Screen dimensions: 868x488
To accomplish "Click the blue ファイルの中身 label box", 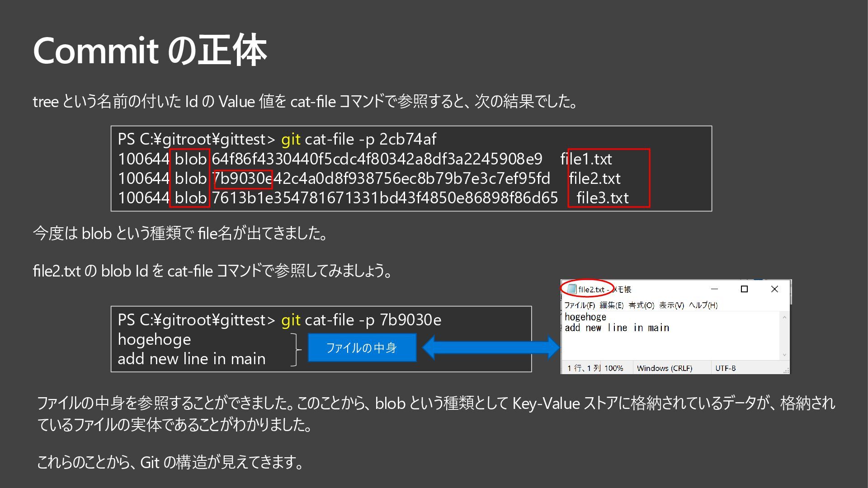I will click(362, 347).
